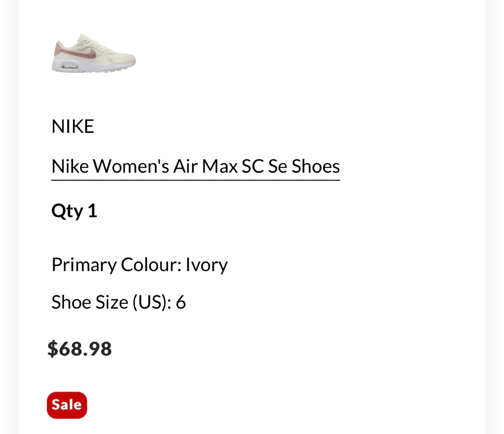
Task: Click the red Sale badge
Action: (x=67, y=405)
